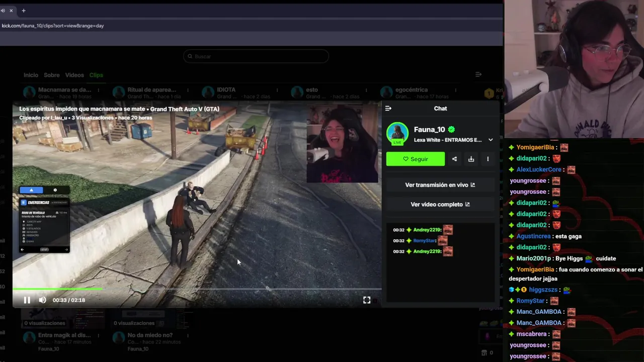
Task: Collapse the Chat panel with arrow icon
Action: click(388, 108)
